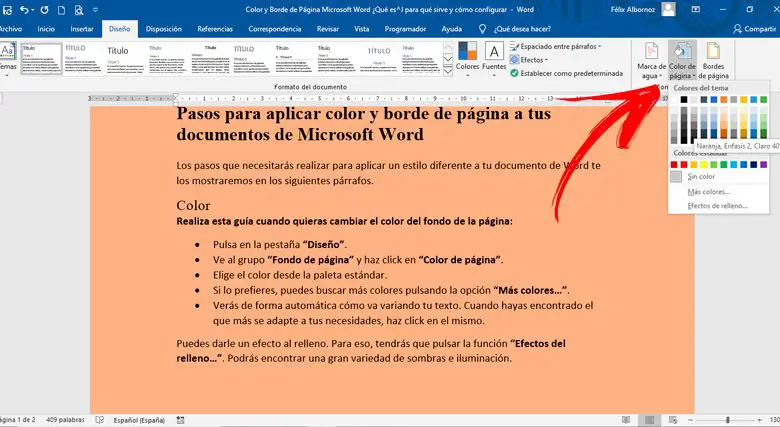780x427 pixels.
Task: Switch to Read Mode view icon
Action: tap(626, 420)
